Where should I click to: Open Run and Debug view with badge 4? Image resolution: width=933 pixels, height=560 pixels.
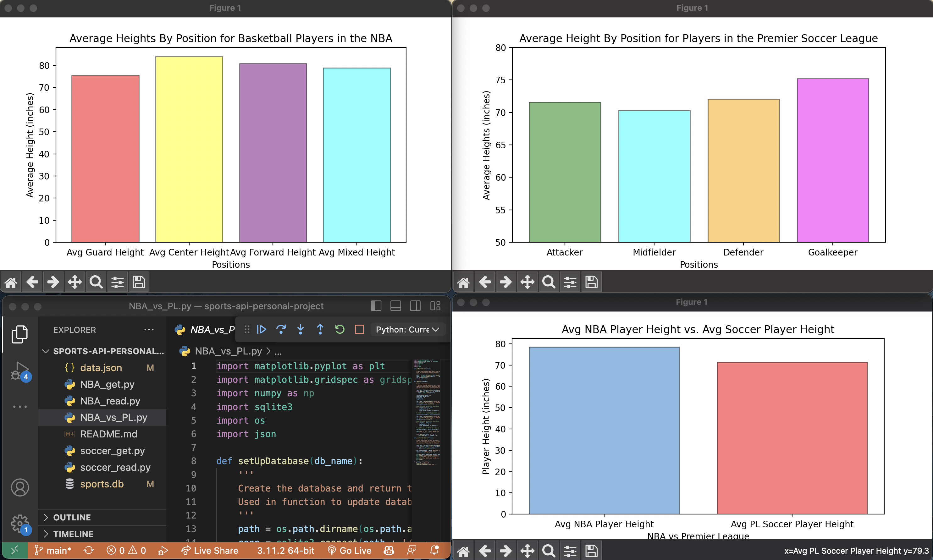click(x=20, y=371)
